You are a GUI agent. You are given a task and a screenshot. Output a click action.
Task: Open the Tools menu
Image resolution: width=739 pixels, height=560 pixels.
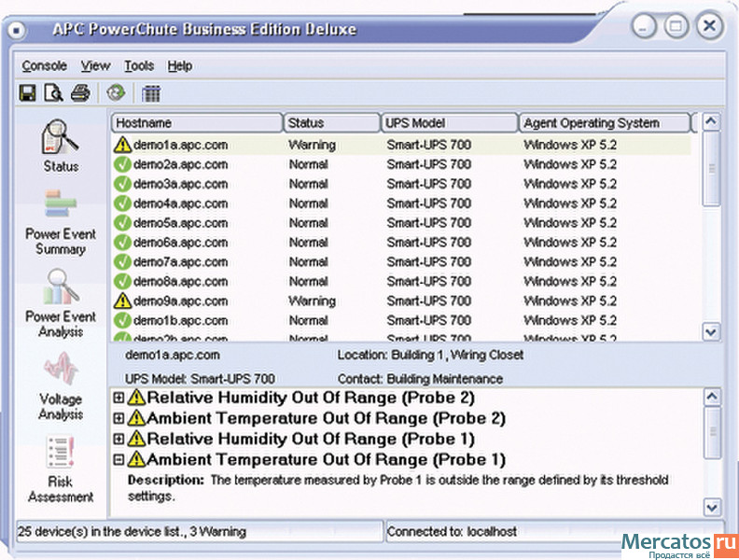click(x=139, y=66)
